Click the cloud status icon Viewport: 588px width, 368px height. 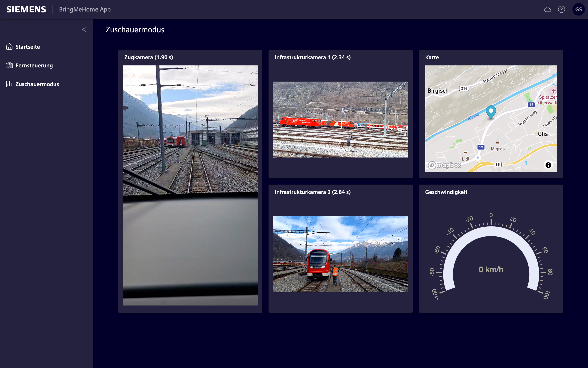(x=547, y=10)
